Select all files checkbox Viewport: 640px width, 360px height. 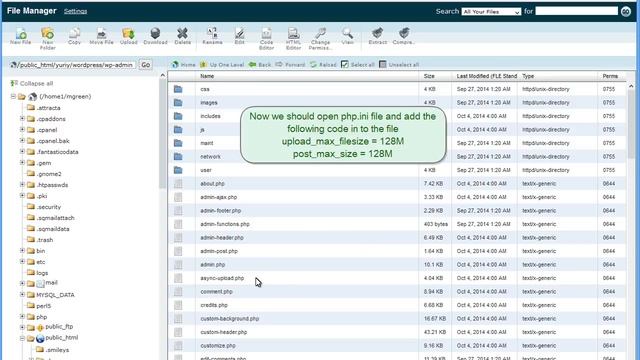click(345, 64)
